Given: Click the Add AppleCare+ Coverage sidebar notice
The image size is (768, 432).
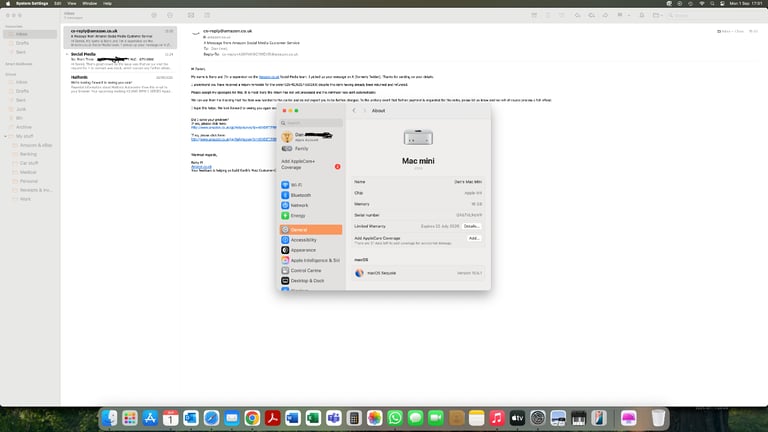Looking at the screenshot, I should click(311, 164).
